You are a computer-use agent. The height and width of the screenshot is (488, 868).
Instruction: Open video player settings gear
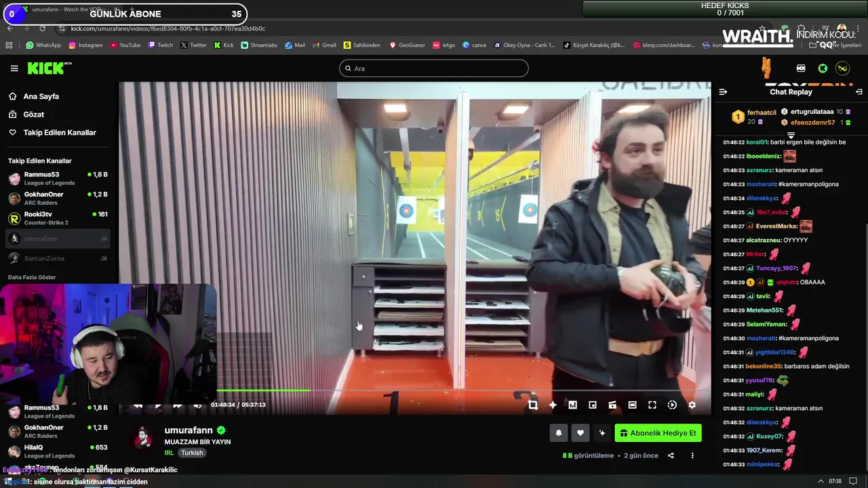pos(692,405)
